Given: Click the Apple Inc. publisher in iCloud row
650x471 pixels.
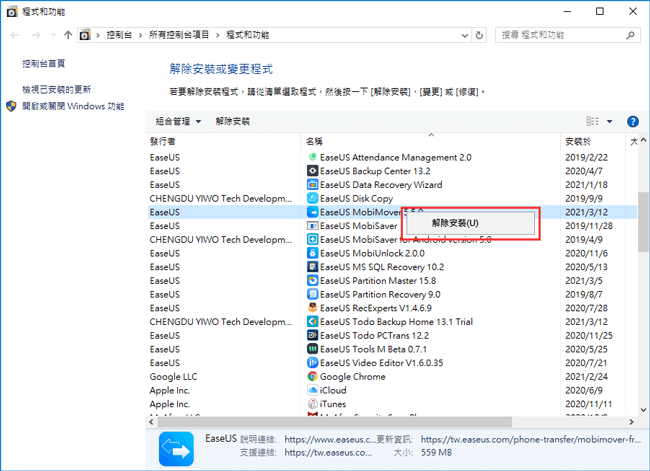Looking at the screenshot, I should 170,390.
